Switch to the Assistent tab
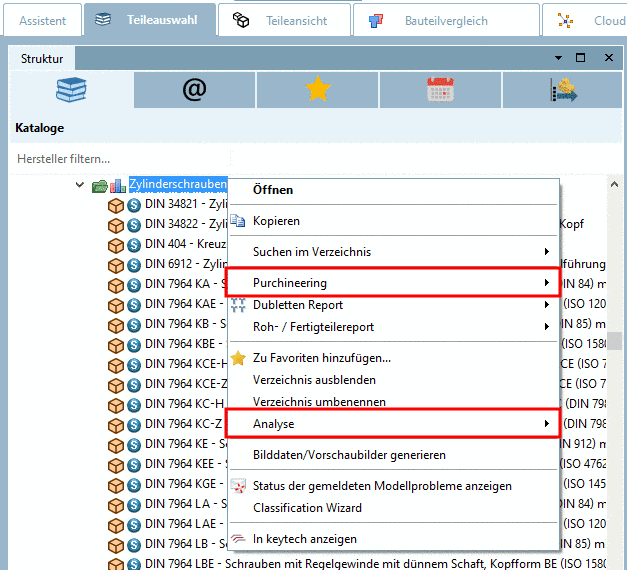Screen dimensions: 627x570 click(x=42, y=20)
